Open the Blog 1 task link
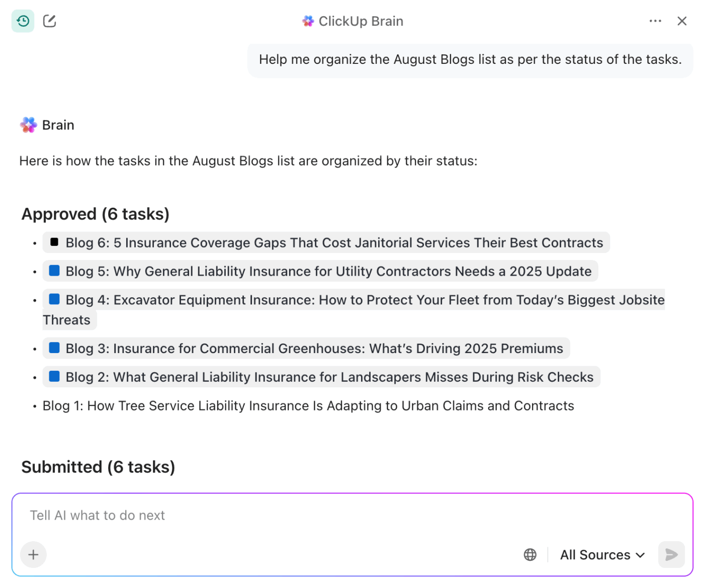Viewport: 704px width, 588px height. (308, 405)
